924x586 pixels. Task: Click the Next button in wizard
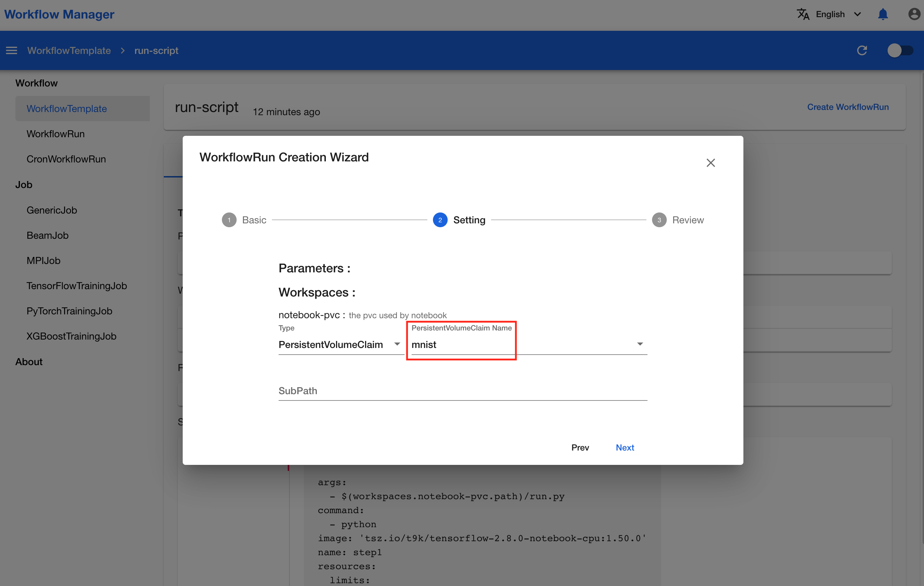click(x=625, y=447)
